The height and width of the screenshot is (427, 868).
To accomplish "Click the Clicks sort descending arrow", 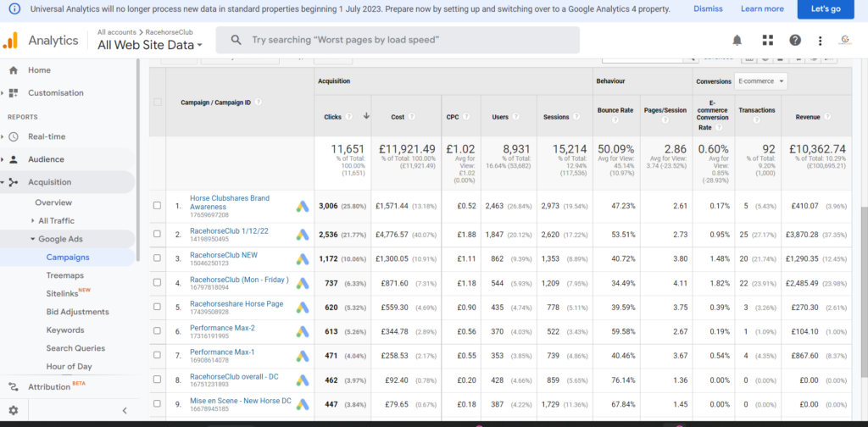I will point(366,116).
